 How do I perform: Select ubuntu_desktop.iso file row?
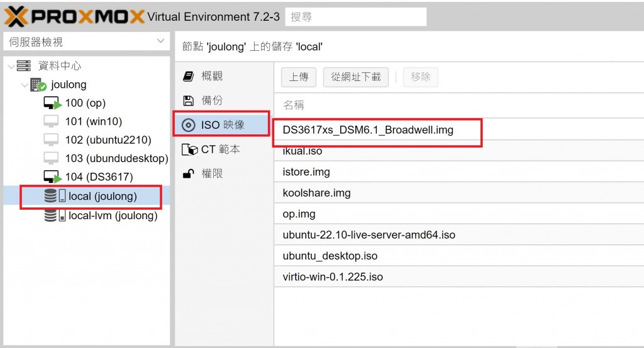[x=458, y=255]
